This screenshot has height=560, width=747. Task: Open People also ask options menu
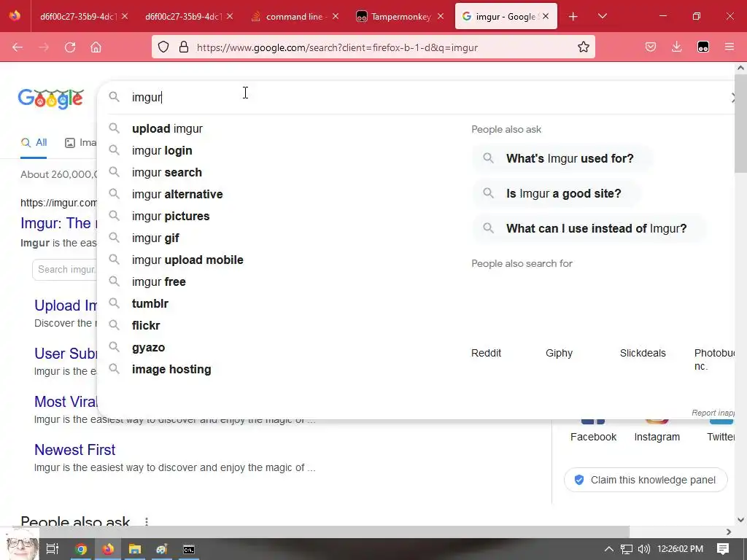click(146, 522)
